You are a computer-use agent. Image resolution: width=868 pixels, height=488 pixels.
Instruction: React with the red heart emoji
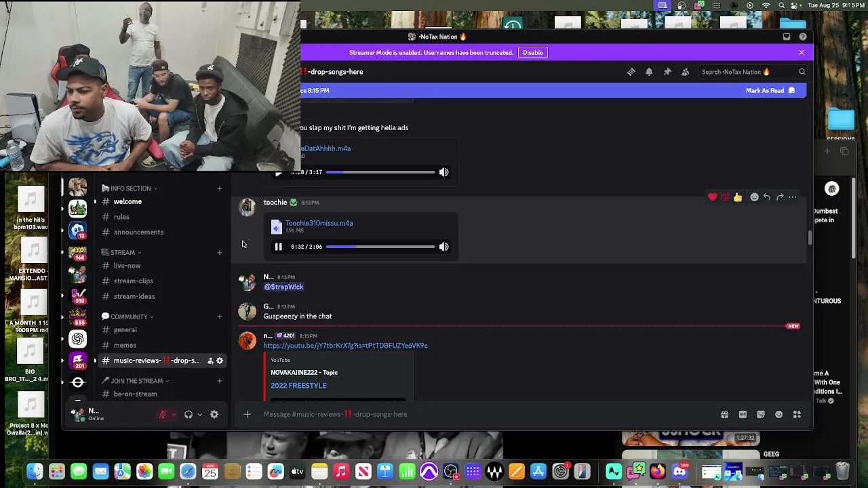pos(712,197)
